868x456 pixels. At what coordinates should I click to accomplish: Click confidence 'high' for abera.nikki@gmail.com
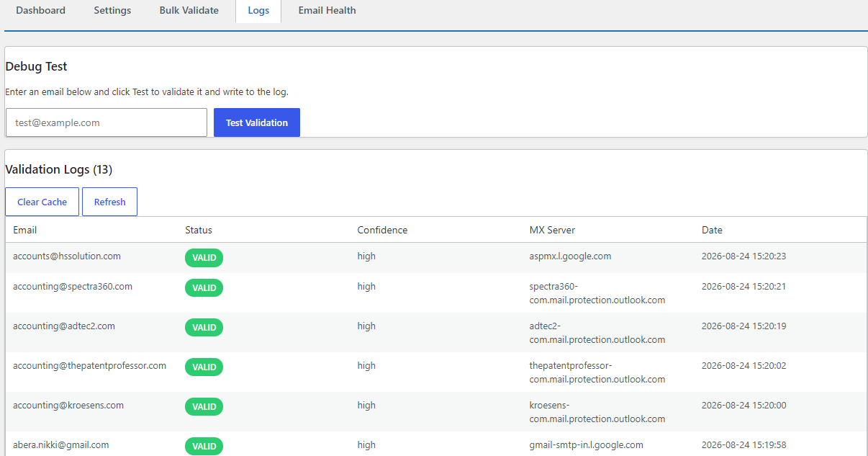point(366,444)
